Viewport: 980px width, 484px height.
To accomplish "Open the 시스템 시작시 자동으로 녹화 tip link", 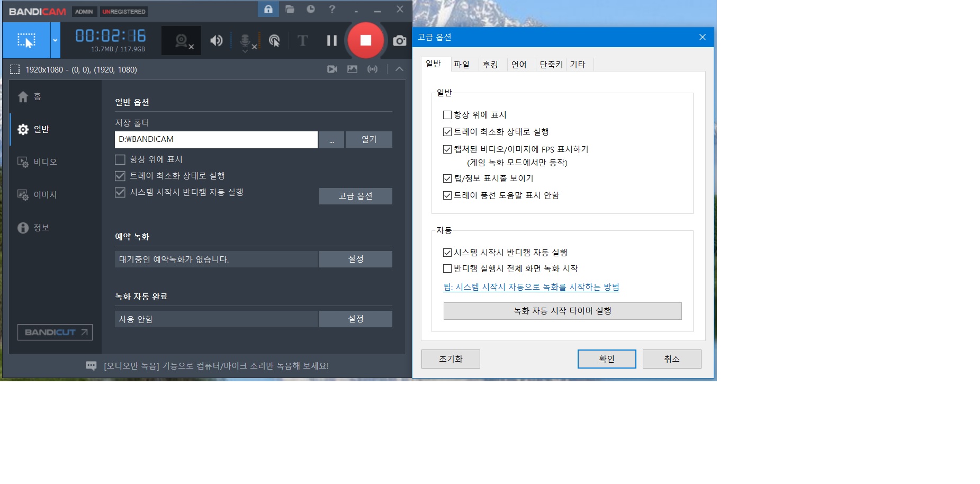I will point(531,287).
